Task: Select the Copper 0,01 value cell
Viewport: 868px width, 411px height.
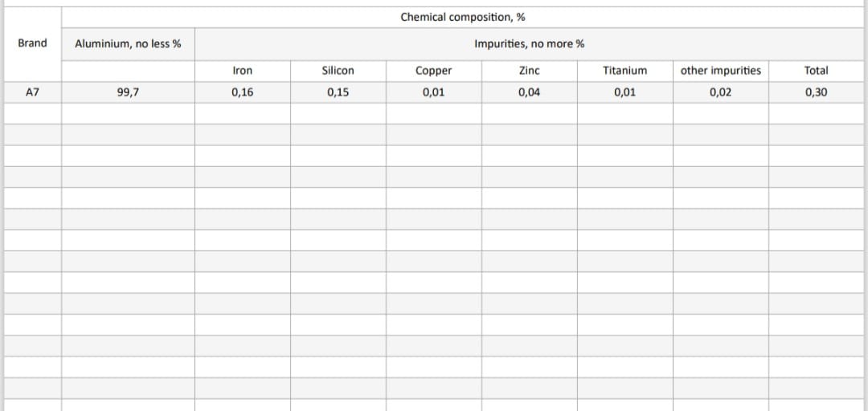Action: click(434, 92)
